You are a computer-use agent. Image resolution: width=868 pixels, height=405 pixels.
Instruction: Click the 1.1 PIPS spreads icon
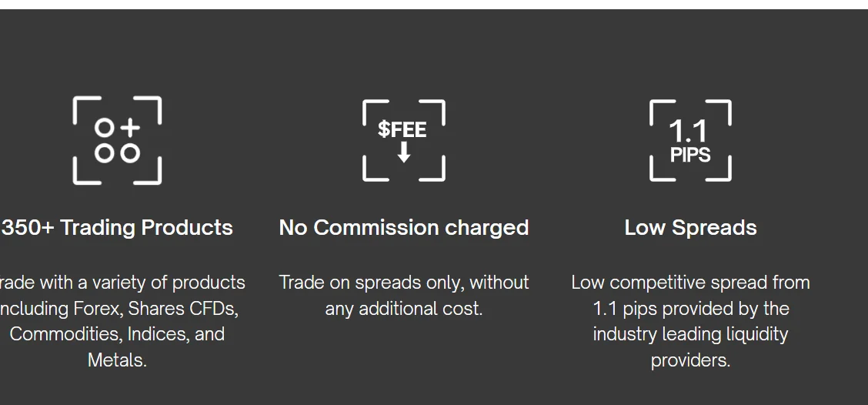click(x=690, y=140)
